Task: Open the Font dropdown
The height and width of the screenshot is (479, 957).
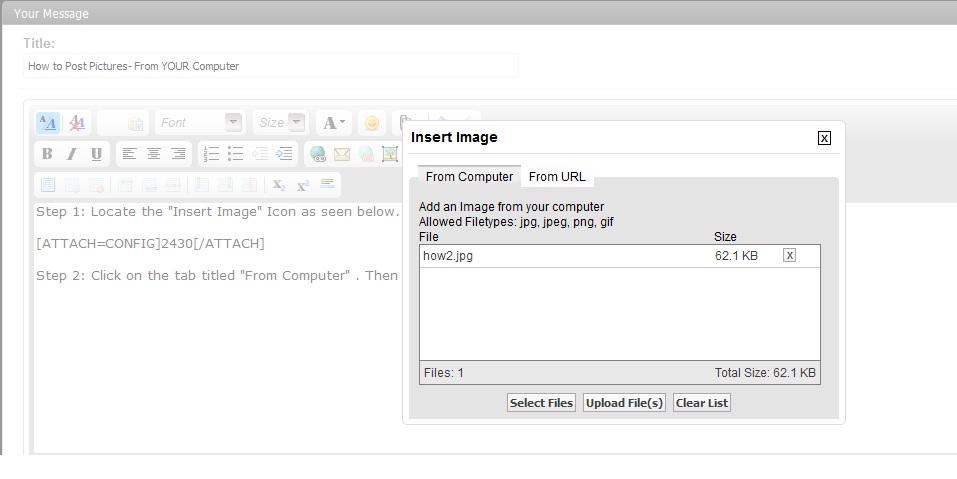Action: [233, 123]
